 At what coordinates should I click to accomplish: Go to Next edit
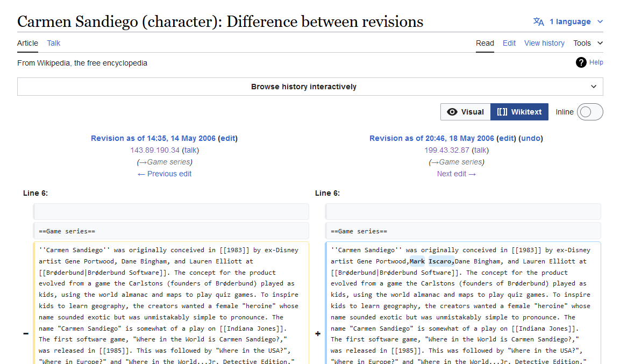tap(457, 174)
